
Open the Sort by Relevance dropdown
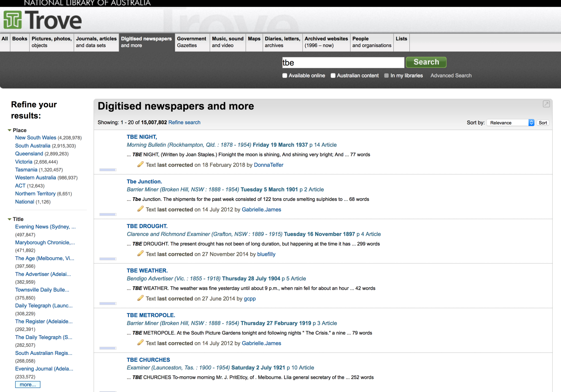point(510,123)
